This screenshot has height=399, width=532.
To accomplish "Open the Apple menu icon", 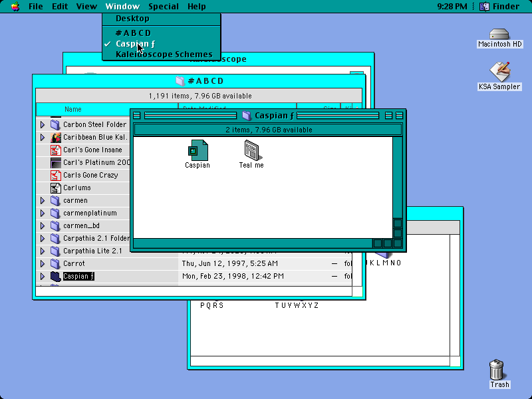I will click(15, 7).
